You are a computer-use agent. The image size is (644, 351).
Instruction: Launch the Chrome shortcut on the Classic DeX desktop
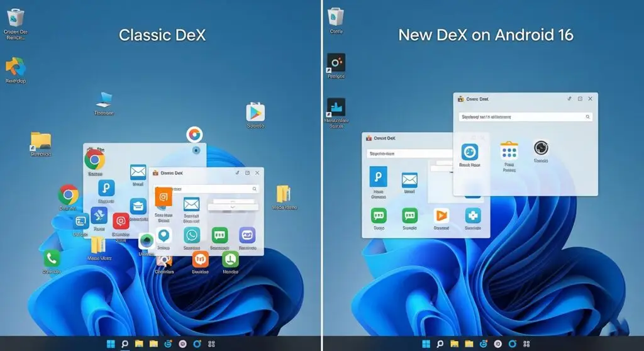(x=68, y=194)
